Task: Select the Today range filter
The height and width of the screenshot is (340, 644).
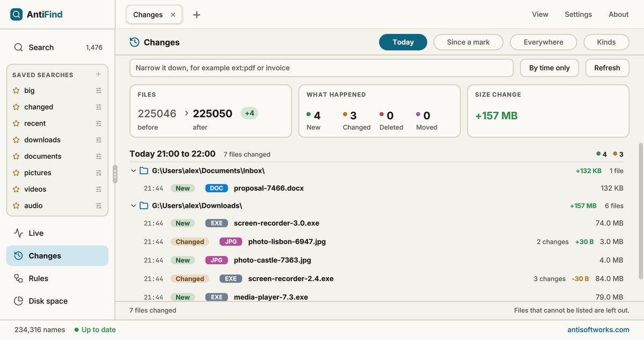Action: (403, 42)
